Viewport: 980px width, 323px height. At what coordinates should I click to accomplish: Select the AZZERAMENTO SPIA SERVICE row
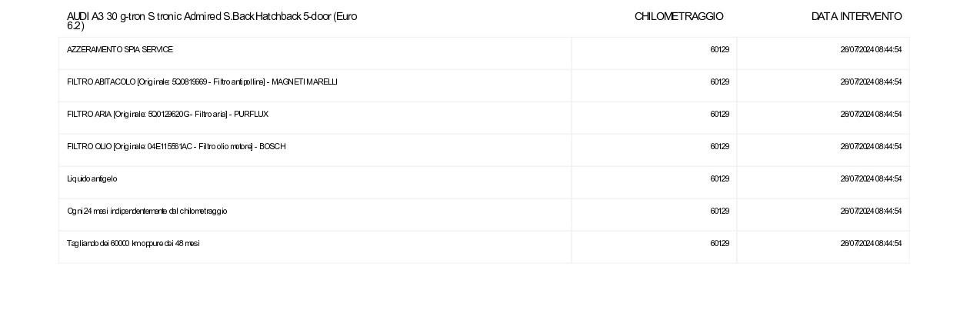coord(484,53)
